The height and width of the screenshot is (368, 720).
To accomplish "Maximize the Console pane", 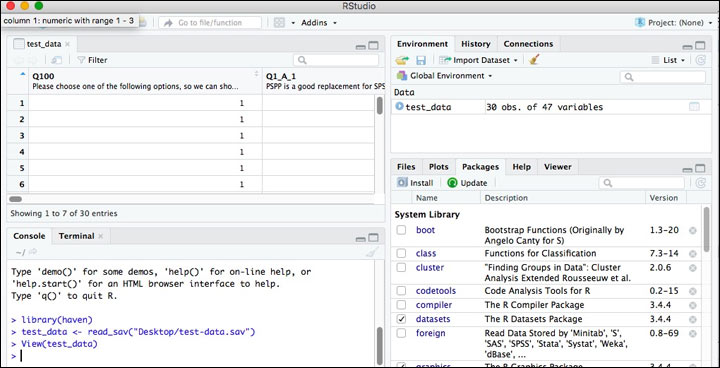I will [x=373, y=238].
